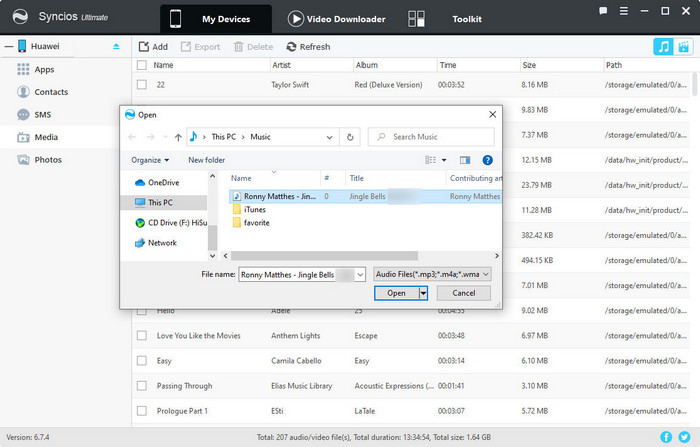Change the view layout icon

point(430,160)
